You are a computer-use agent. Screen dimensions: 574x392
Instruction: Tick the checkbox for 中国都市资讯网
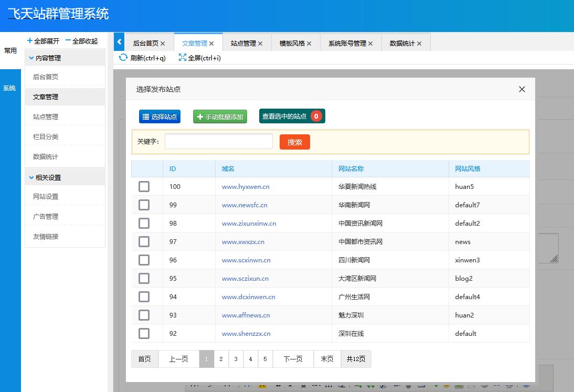click(144, 241)
